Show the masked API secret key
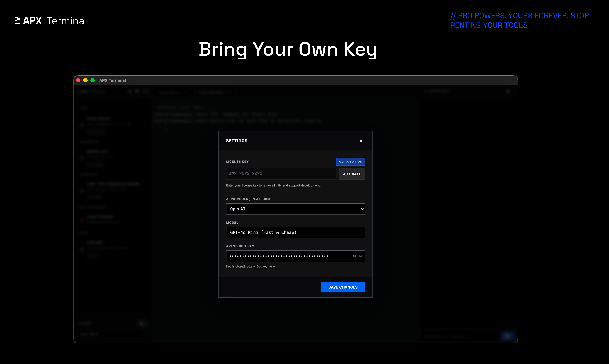The width and height of the screenshot is (609, 364). (x=357, y=256)
